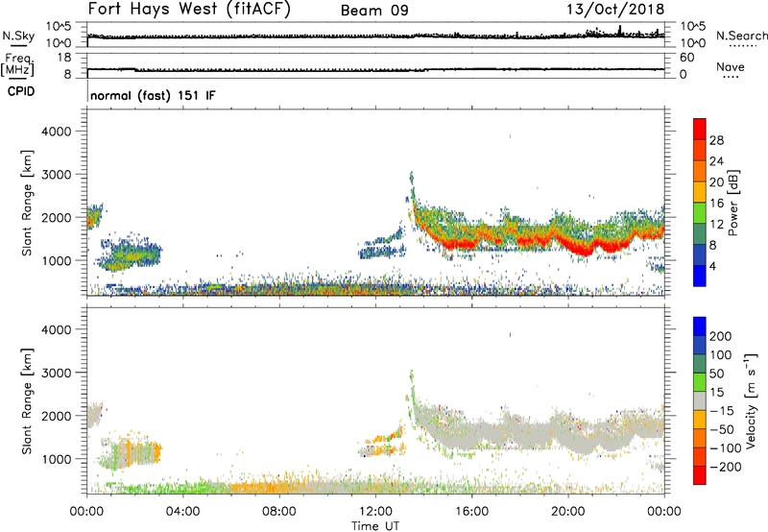Select the 15–50 m/s green velocity segment
The image size is (768, 532).
click(x=700, y=382)
